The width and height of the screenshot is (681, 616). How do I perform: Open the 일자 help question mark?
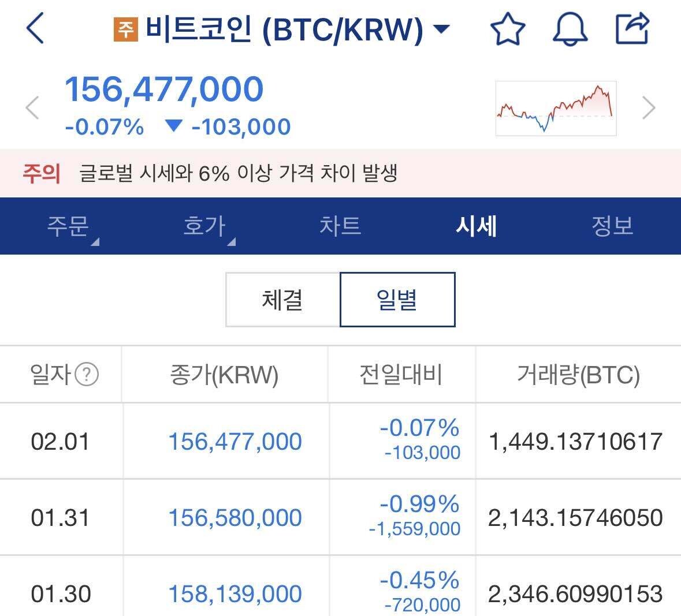coord(85,374)
